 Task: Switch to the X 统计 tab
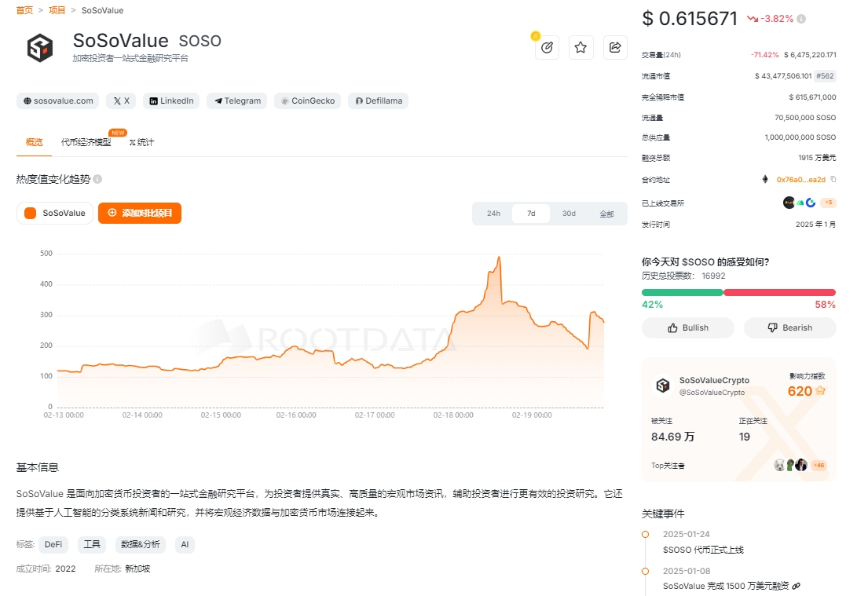141,142
